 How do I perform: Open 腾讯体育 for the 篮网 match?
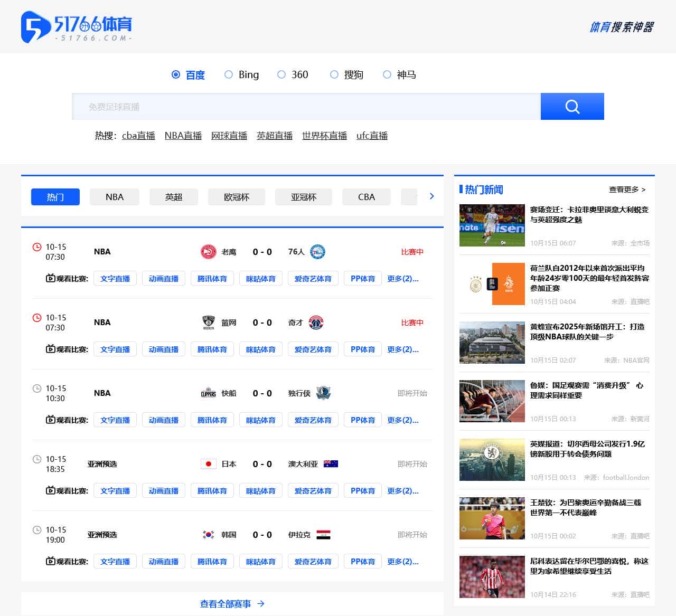coord(212,349)
